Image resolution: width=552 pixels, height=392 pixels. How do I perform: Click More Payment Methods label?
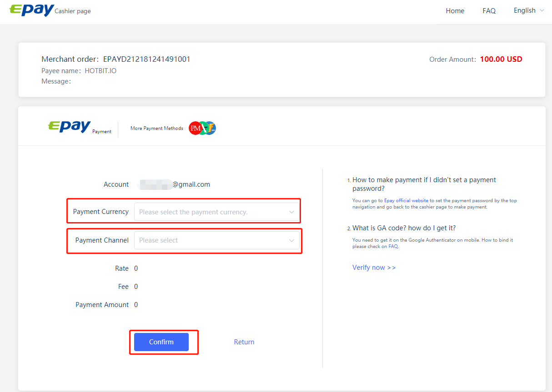(156, 129)
